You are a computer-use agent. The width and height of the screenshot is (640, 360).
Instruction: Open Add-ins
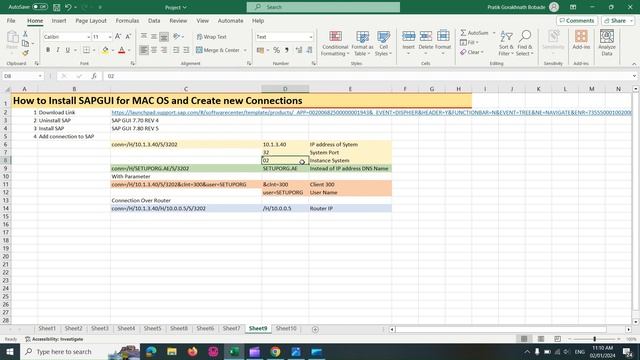coord(581,40)
